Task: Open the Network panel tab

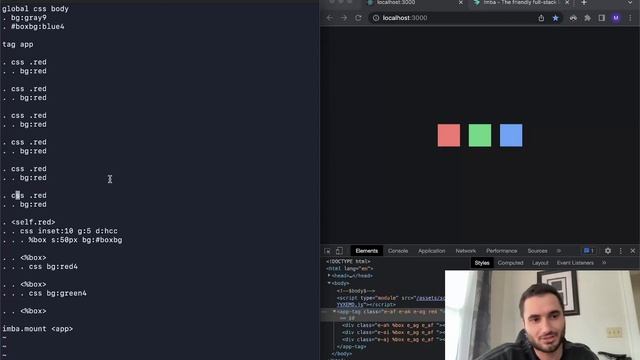Action: point(466,251)
